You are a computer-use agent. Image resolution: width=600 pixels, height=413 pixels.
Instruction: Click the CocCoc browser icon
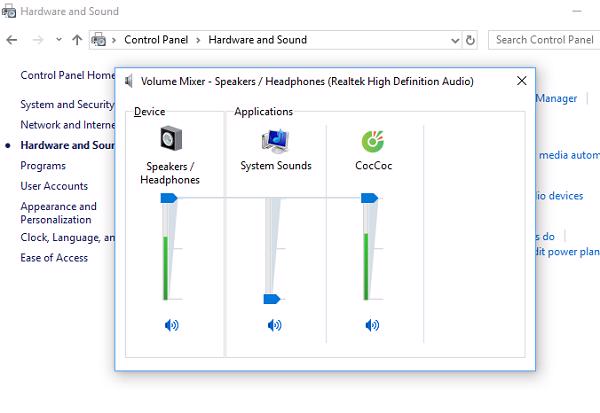pyautogui.click(x=373, y=141)
